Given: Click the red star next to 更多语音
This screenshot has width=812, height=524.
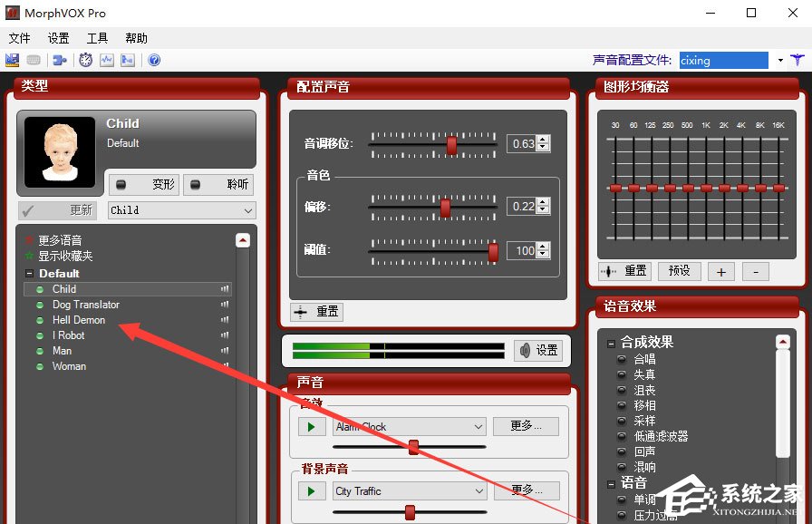Looking at the screenshot, I should pos(30,239).
